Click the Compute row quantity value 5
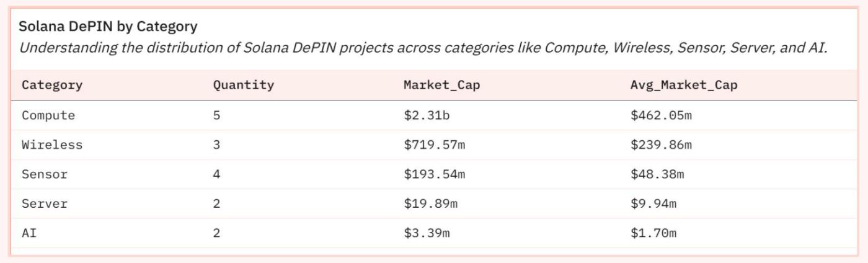This screenshot has height=263, width=868. [216, 115]
